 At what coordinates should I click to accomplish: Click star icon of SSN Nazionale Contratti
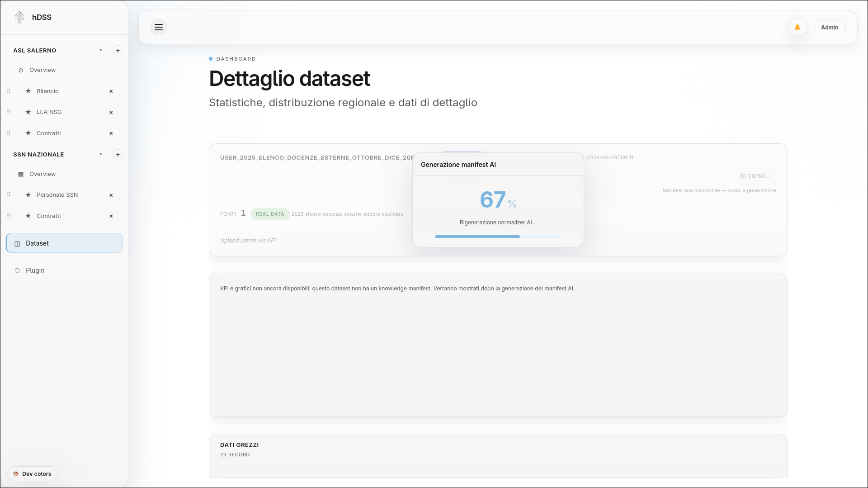(28, 216)
